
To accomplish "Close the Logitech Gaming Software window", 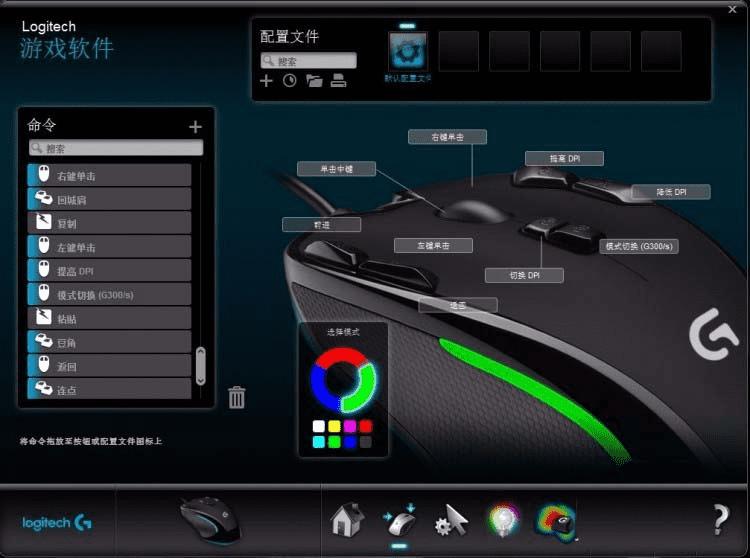I will coord(732,9).
